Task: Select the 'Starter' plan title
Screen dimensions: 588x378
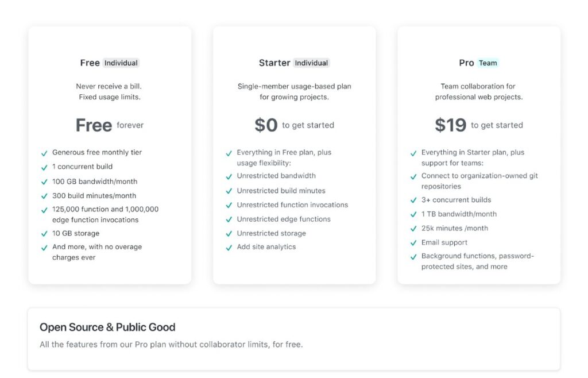Action: (x=274, y=63)
